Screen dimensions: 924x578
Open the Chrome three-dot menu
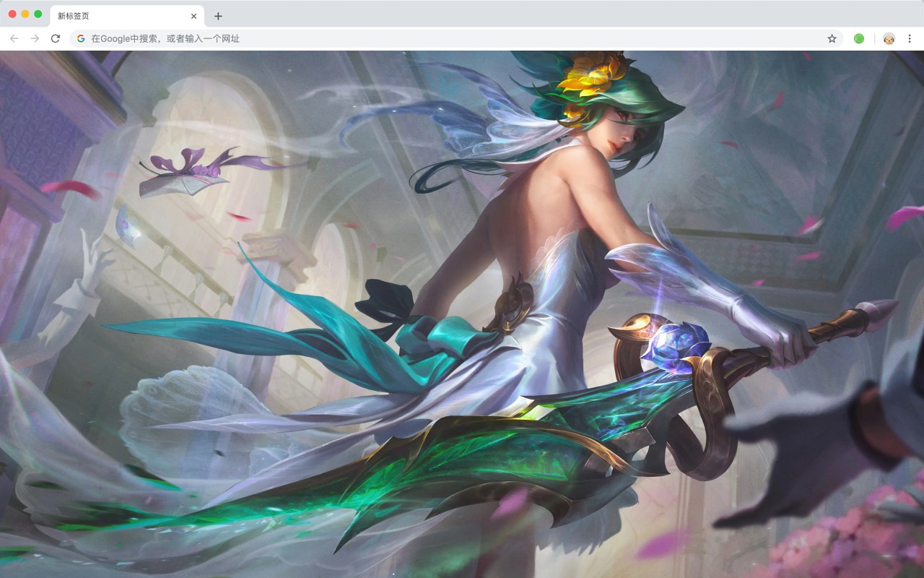tap(910, 38)
